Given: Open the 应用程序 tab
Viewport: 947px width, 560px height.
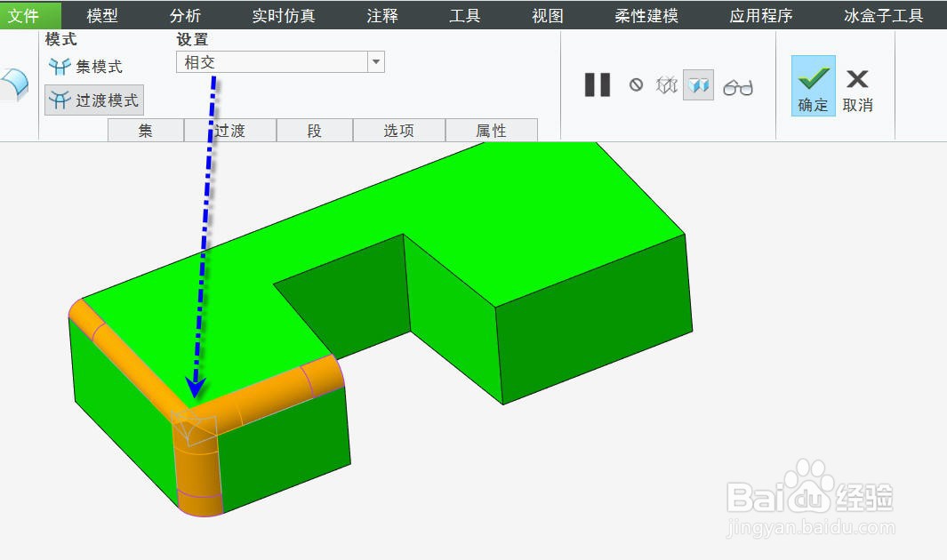Looking at the screenshot, I should tap(761, 16).
